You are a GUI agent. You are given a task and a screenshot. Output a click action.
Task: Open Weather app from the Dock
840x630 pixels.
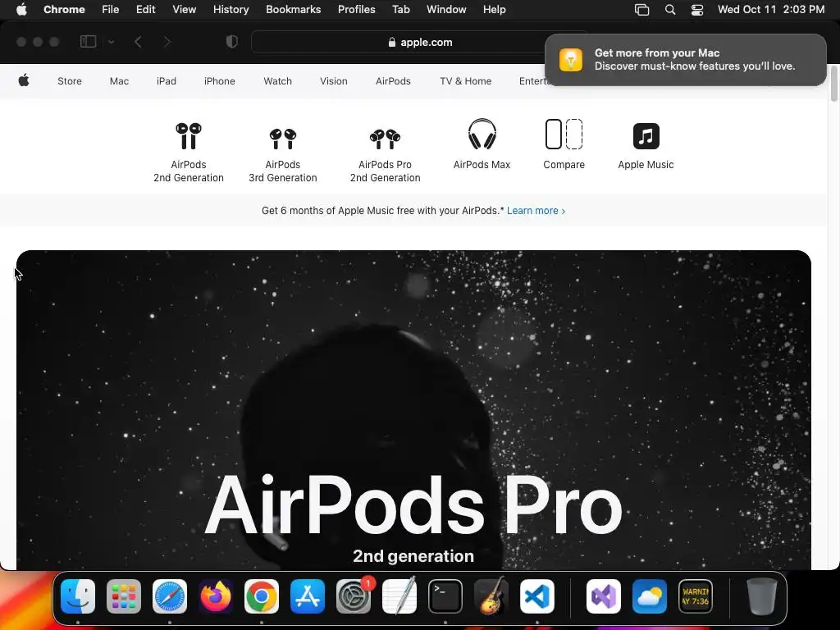coord(650,596)
